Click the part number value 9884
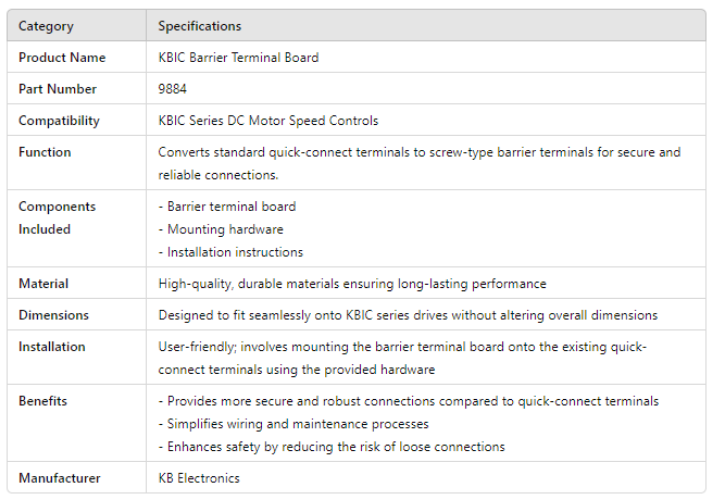 point(173,89)
